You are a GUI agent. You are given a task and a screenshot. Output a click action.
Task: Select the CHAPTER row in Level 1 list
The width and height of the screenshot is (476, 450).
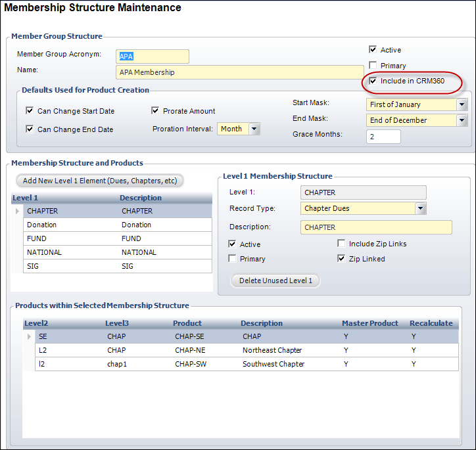118,211
